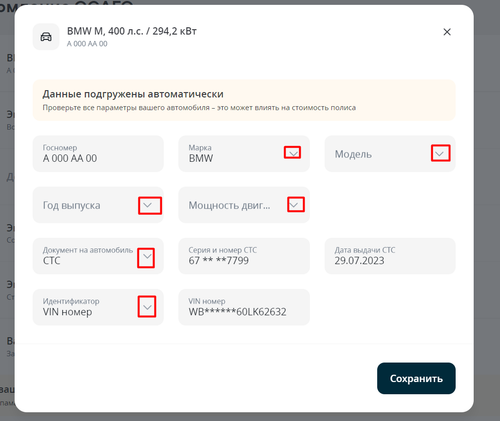Screen dimensions: 500x421
Task: Open the Модель dropdown chevron
Action: [440, 154]
